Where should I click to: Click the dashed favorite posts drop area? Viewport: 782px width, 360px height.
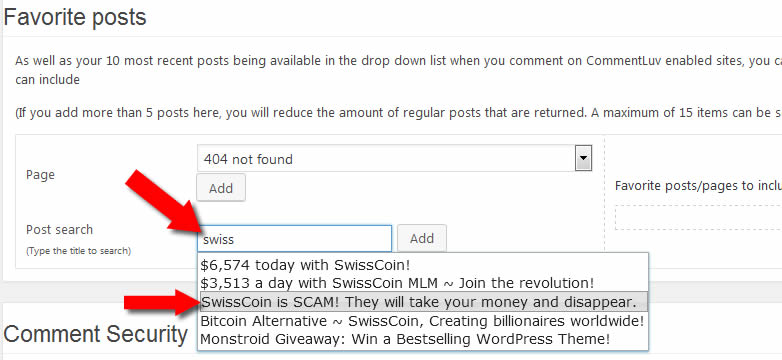coord(698,217)
